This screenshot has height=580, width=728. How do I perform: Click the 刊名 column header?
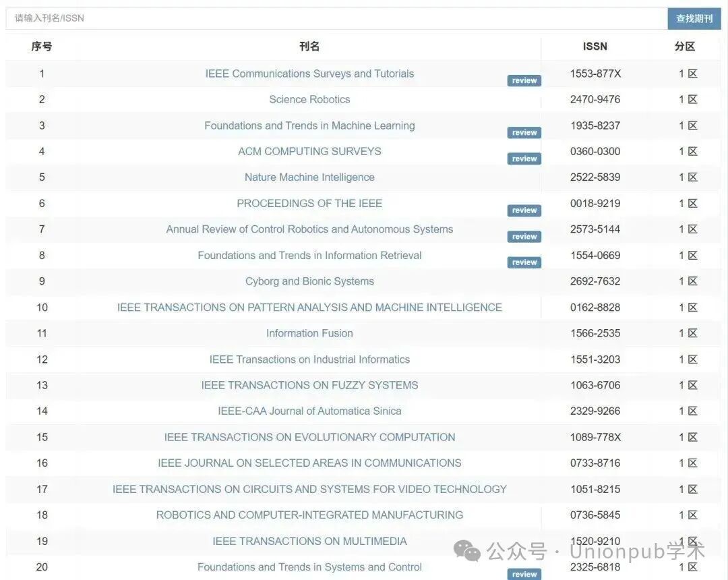pyautogui.click(x=309, y=47)
